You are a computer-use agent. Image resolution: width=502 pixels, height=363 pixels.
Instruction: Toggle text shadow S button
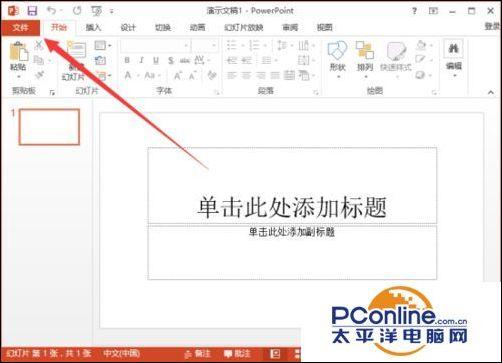171,61
